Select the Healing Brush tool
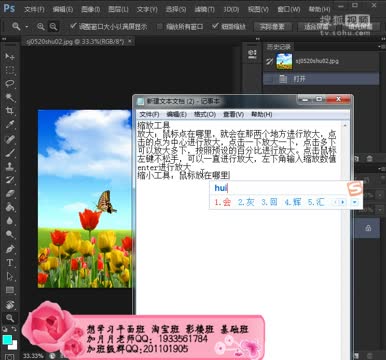This screenshot has width=386, height=360. coord(10,139)
